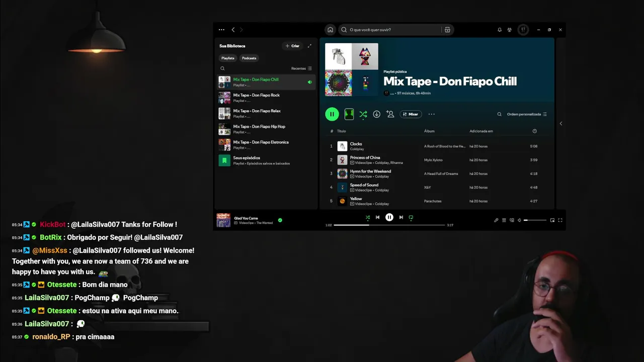
Task: Toggle playlist shuffle next to preview
Action: point(363,114)
